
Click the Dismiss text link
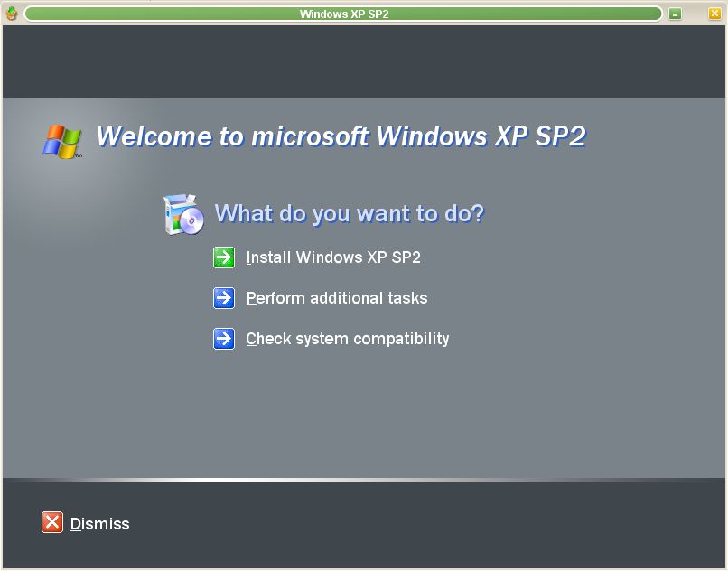click(100, 524)
